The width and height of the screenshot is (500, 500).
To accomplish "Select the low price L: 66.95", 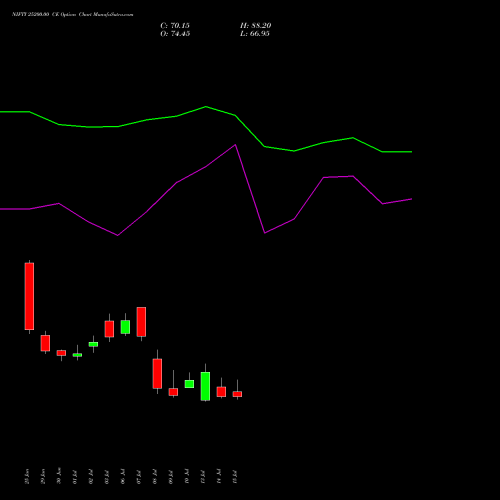I will coord(255,34).
